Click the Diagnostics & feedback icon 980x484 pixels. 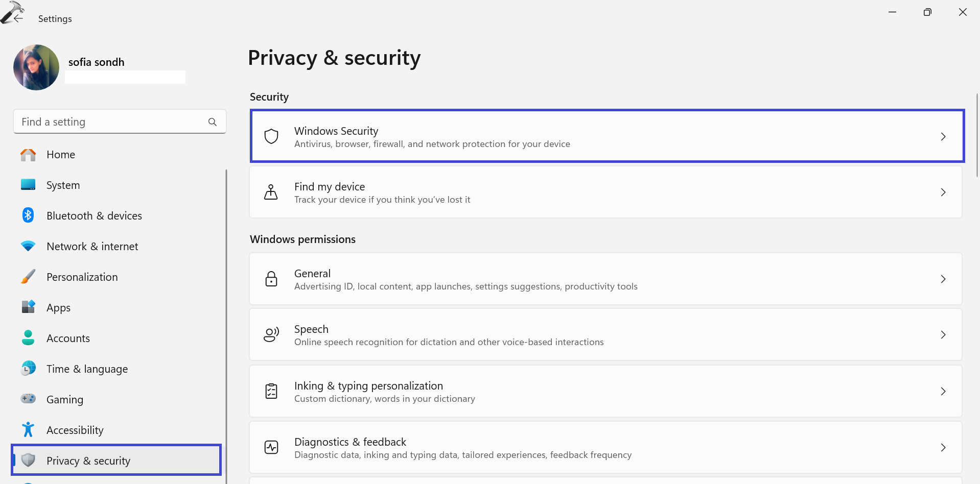[271, 447]
